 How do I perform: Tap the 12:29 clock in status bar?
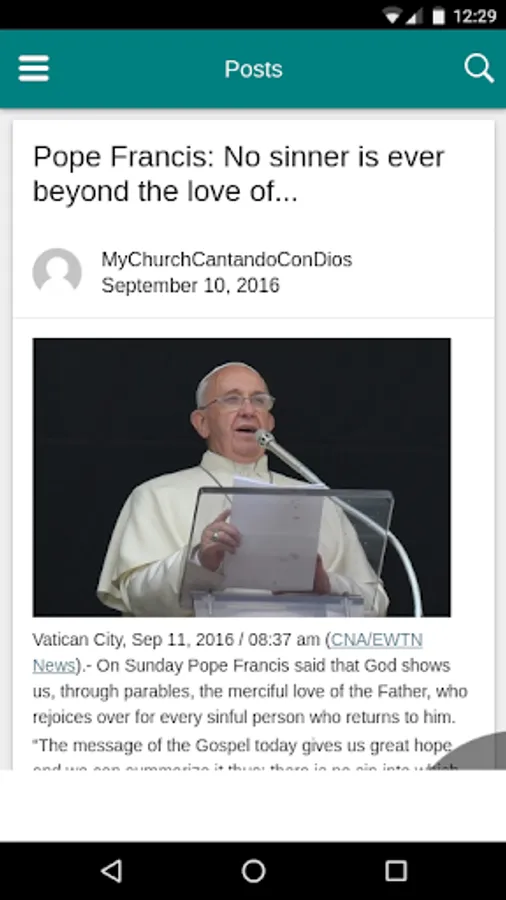click(x=474, y=16)
